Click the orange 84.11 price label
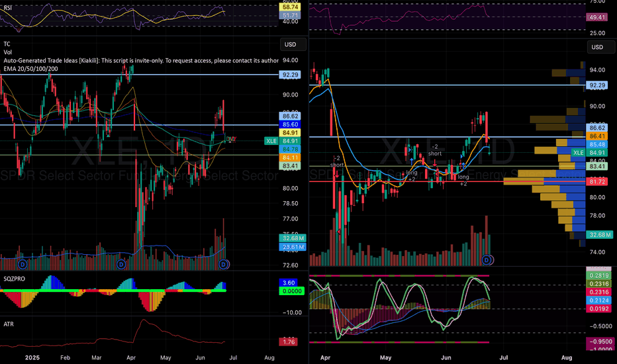 (290, 158)
